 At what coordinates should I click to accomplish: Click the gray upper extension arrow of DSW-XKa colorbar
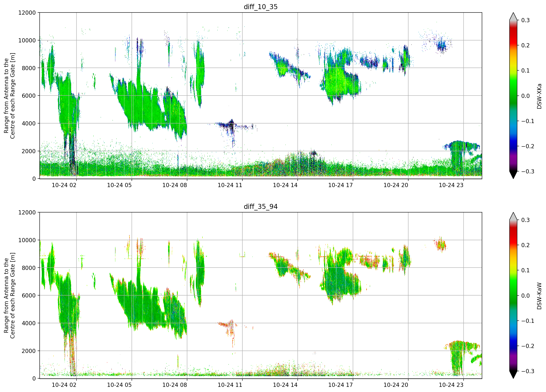pyautogui.click(x=513, y=16)
